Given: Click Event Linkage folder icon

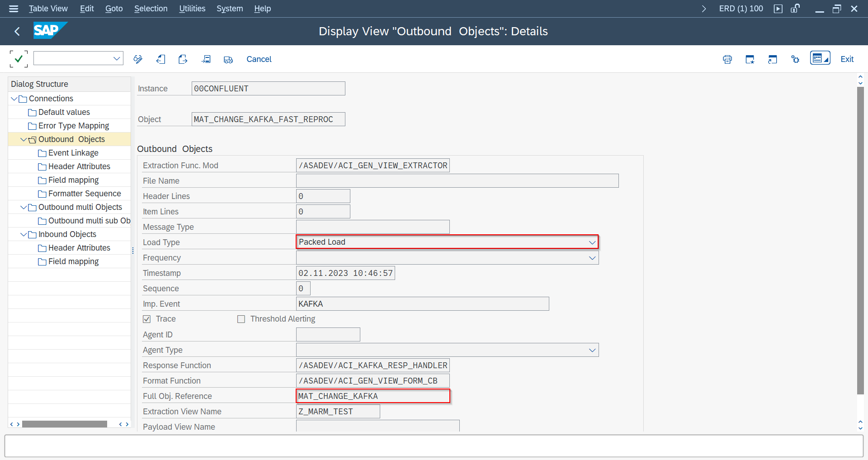Looking at the screenshot, I should (42, 153).
